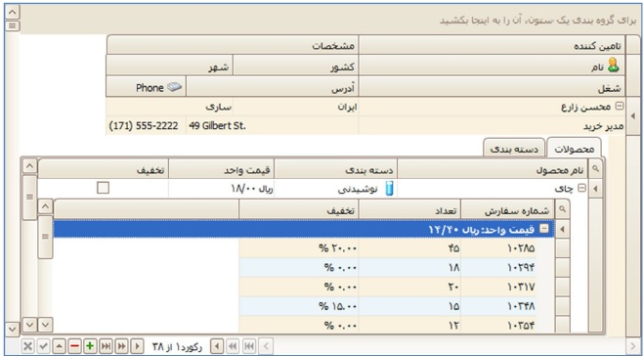
Task: Go to the next record
Action: [x=137, y=346]
